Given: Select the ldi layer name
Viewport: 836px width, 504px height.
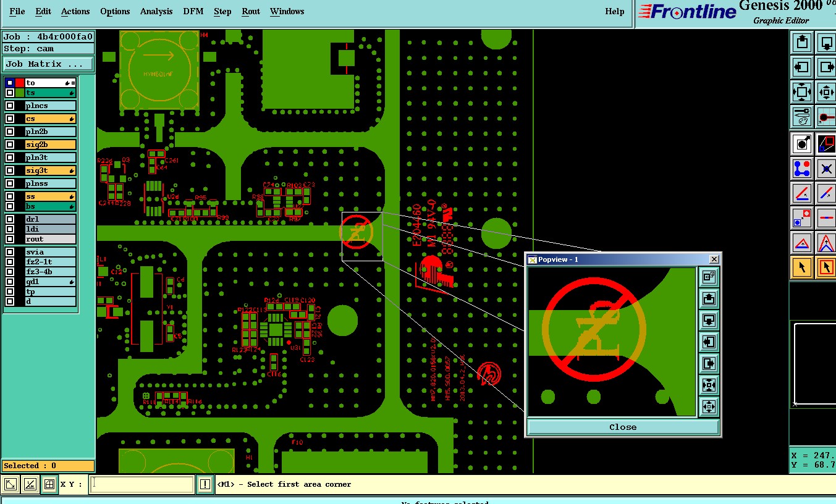Looking at the screenshot, I should [x=50, y=229].
